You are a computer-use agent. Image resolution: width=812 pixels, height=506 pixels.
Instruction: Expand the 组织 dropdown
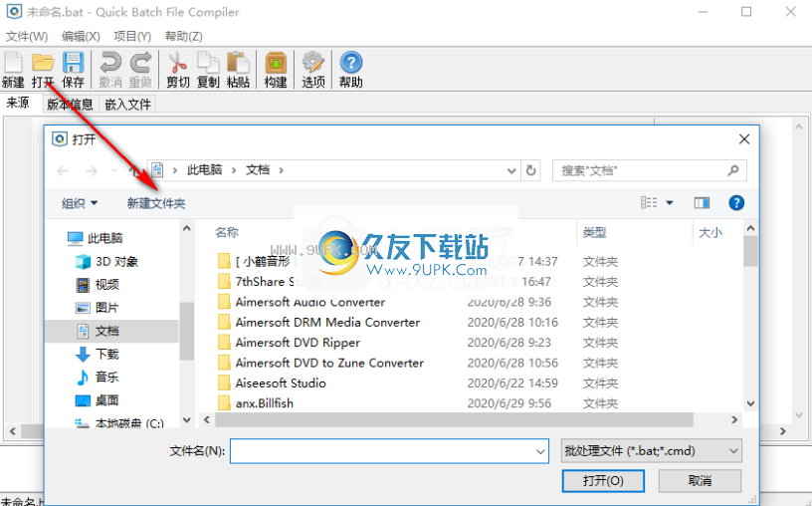point(80,203)
